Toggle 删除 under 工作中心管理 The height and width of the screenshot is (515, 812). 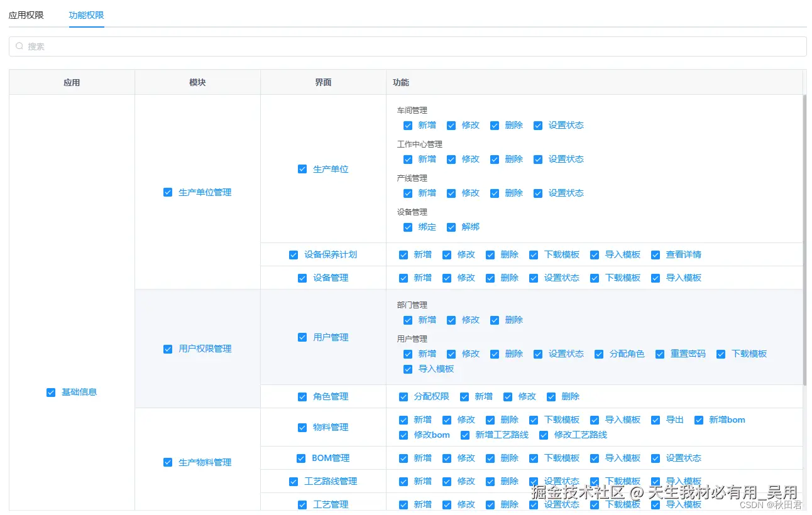(495, 160)
